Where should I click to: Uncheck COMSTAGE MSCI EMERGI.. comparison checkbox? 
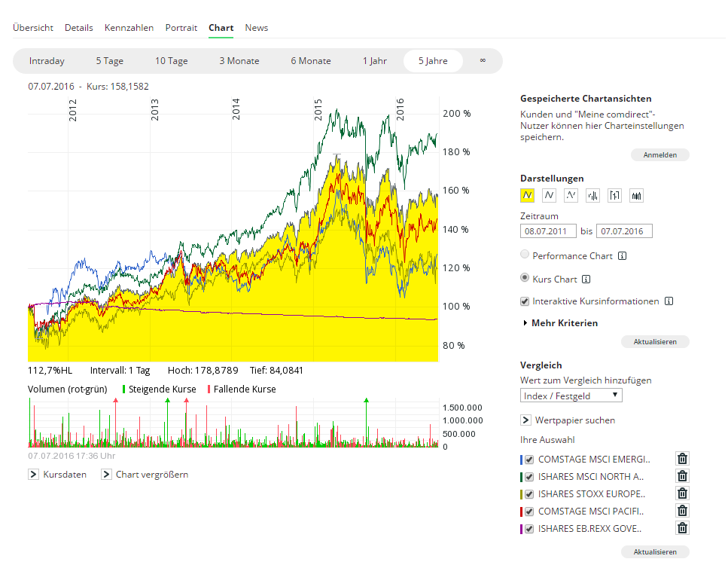529,459
